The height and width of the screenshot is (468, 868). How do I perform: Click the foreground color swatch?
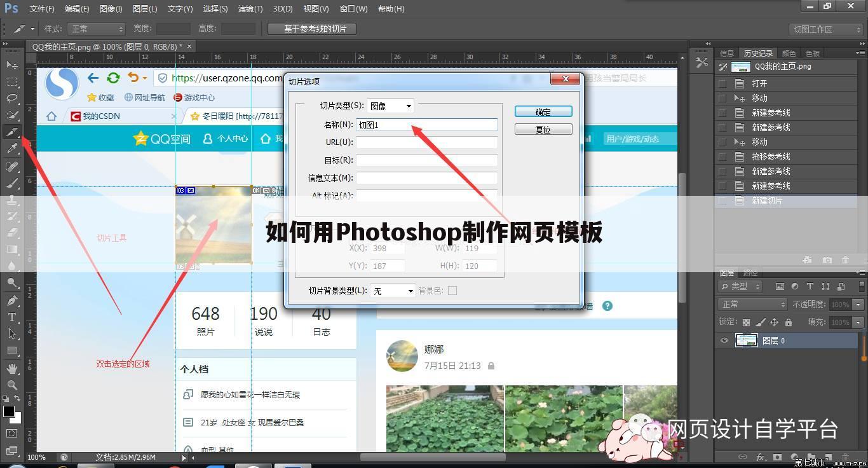point(8,411)
